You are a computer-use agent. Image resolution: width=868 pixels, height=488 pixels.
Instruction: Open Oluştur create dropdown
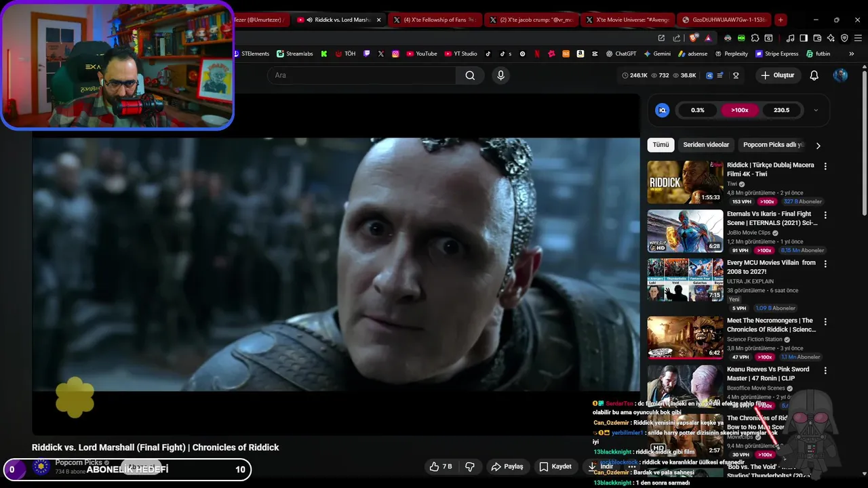pyautogui.click(x=778, y=75)
